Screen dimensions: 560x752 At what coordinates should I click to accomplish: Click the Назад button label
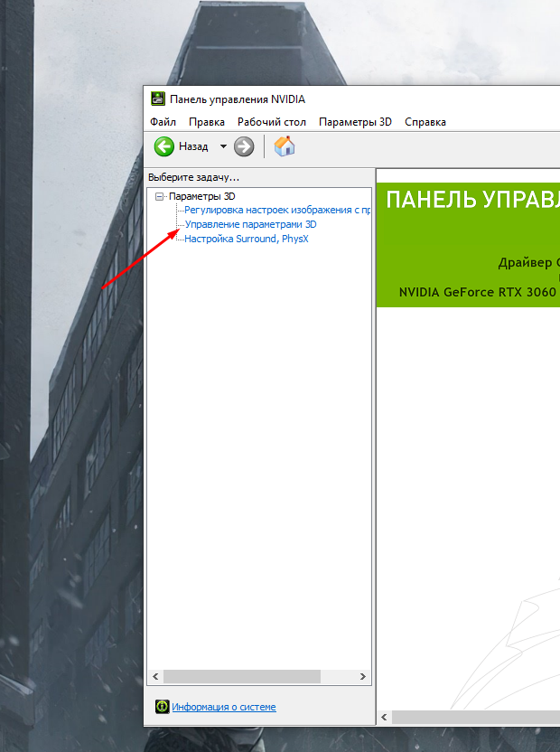click(x=193, y=146)
